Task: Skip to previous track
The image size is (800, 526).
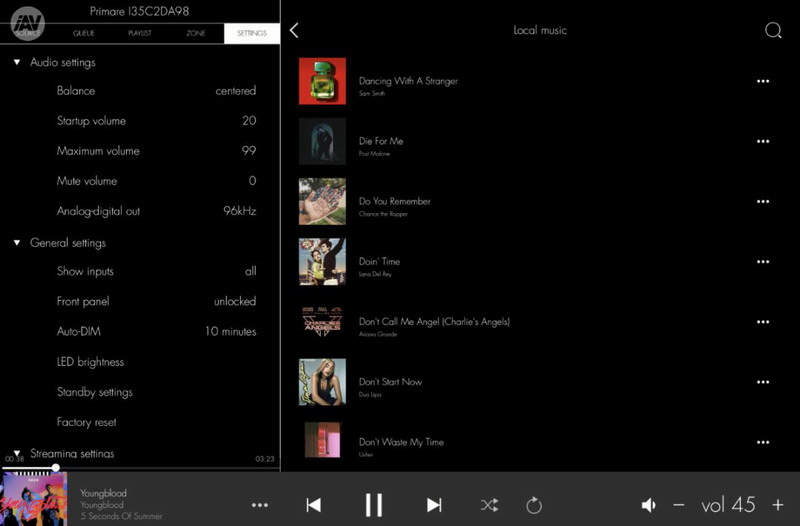Action: (314, 505)
